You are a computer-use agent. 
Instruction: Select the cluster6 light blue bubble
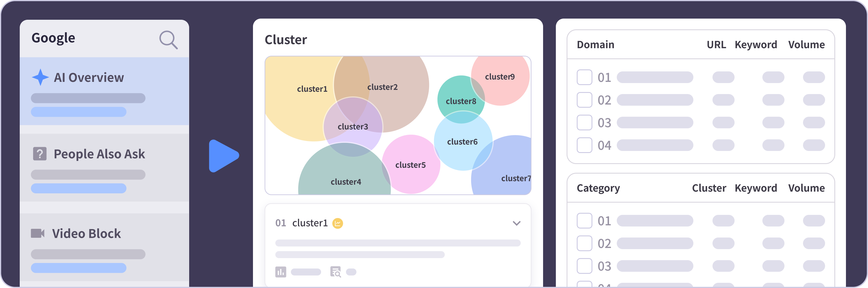463,141
